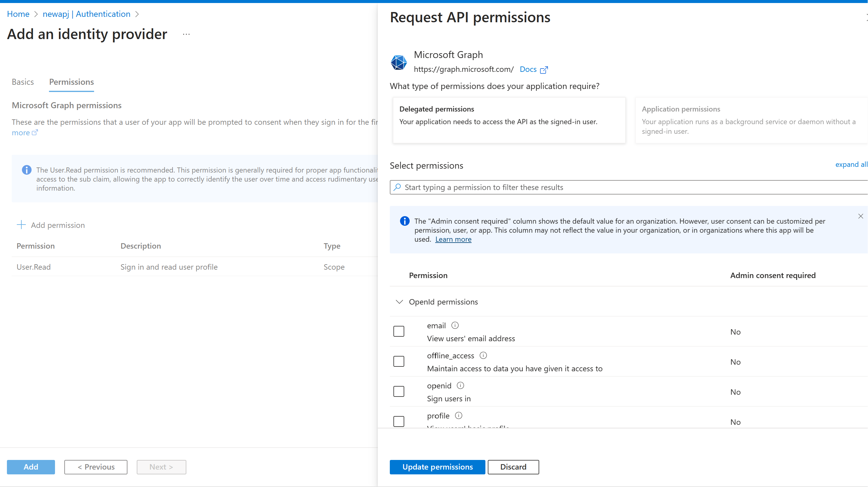Focus the permission filter search box
The image size is (868, 487).
tap(629, 187)
